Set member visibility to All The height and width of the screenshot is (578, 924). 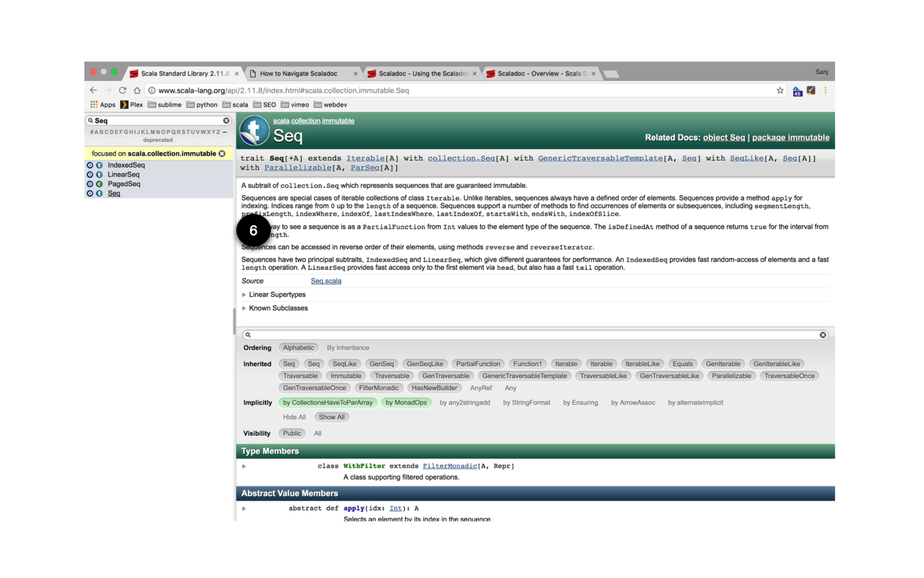pyautogui.click(x=317, y=433)
